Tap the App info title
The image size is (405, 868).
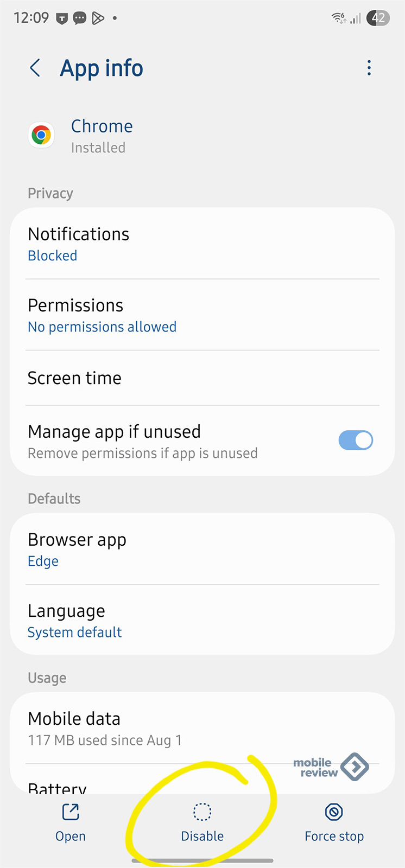click(x=102, y=68)
